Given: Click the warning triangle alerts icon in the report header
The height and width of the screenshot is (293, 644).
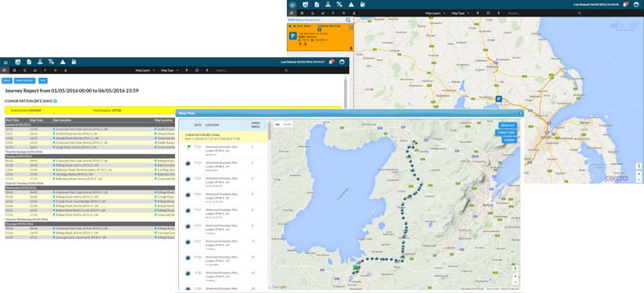Looking at the screenshot, I should pos(63,62).
